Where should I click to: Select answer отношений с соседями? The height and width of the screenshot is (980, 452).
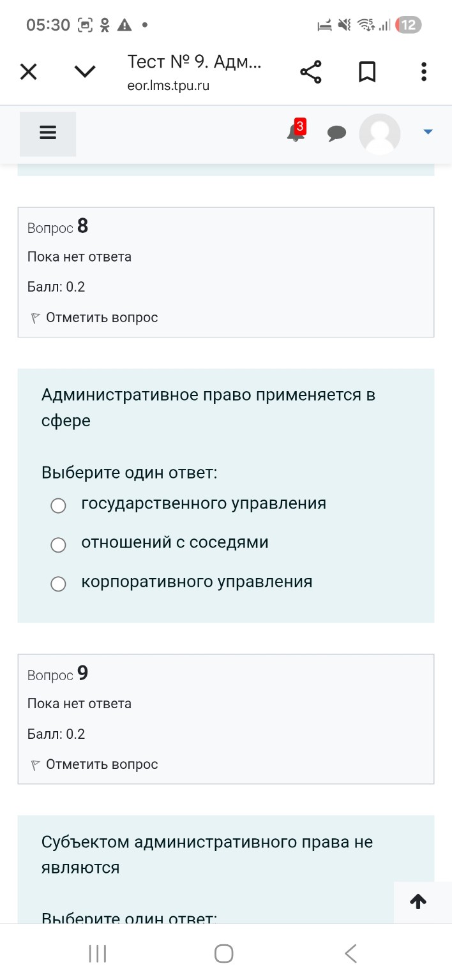(x=58, y=545)
